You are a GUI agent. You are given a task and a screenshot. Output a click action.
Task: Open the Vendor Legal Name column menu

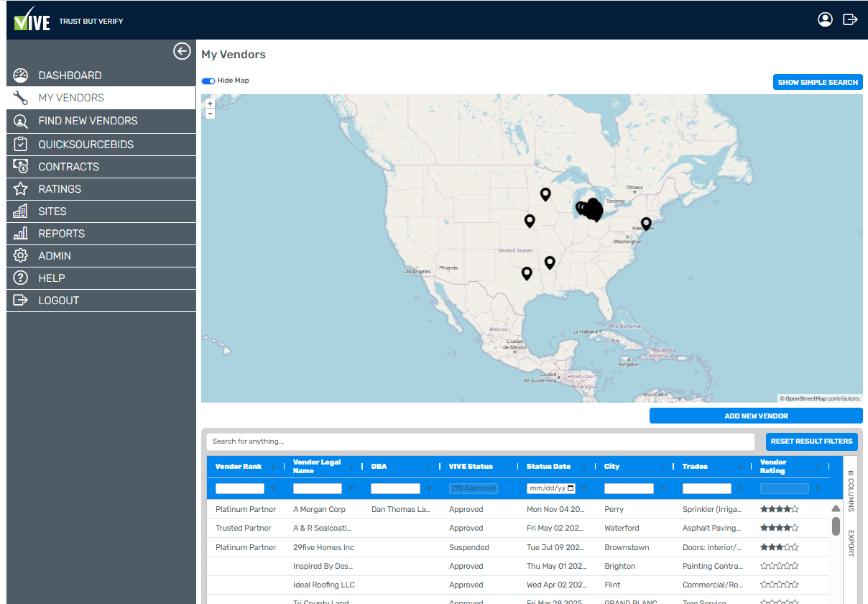click(x=352, y=467)
